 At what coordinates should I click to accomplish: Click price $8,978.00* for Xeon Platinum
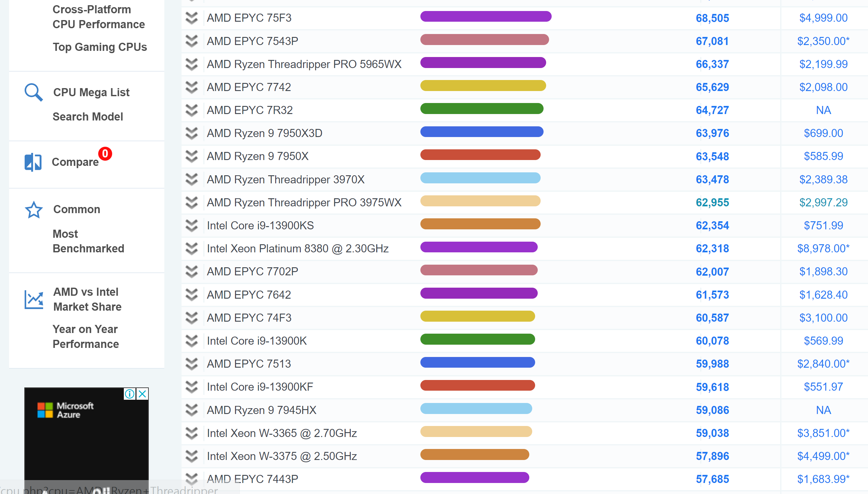pos(823,249)
